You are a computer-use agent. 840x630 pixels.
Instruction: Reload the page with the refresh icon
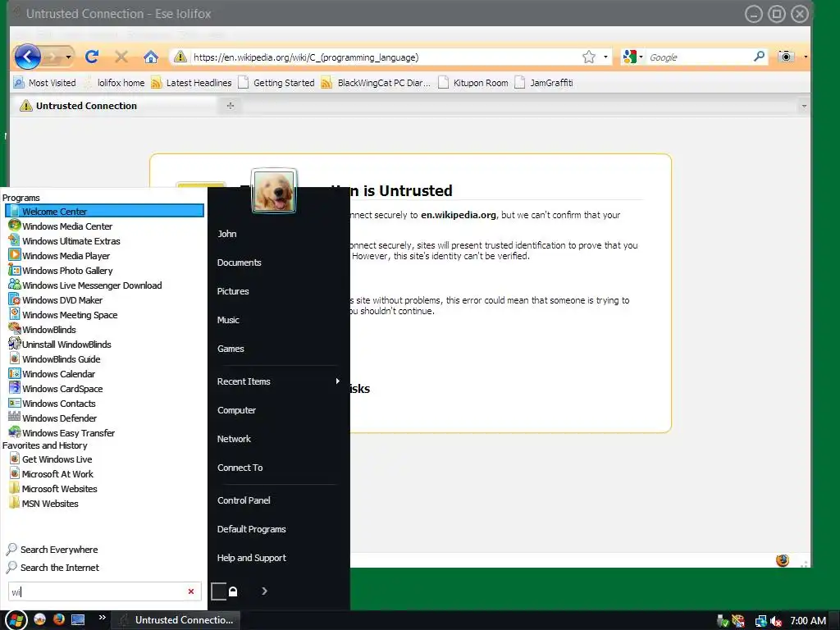[92, 57]
